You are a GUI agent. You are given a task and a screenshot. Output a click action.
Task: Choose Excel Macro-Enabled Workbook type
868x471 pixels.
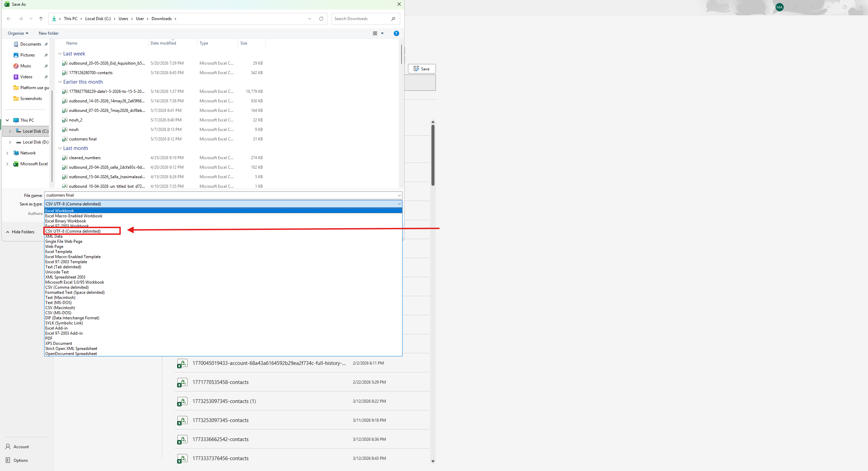[x=223, y=216]
